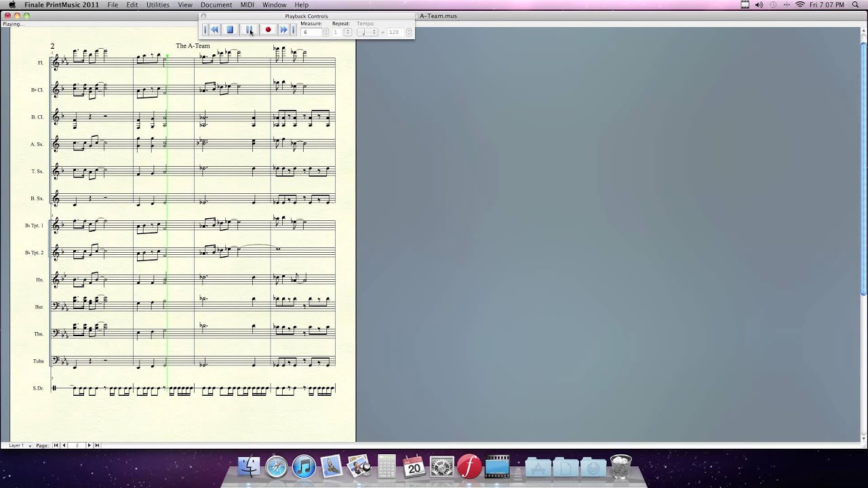Jump to beginning with leftmost playback bar button

[x=205, y=30]
